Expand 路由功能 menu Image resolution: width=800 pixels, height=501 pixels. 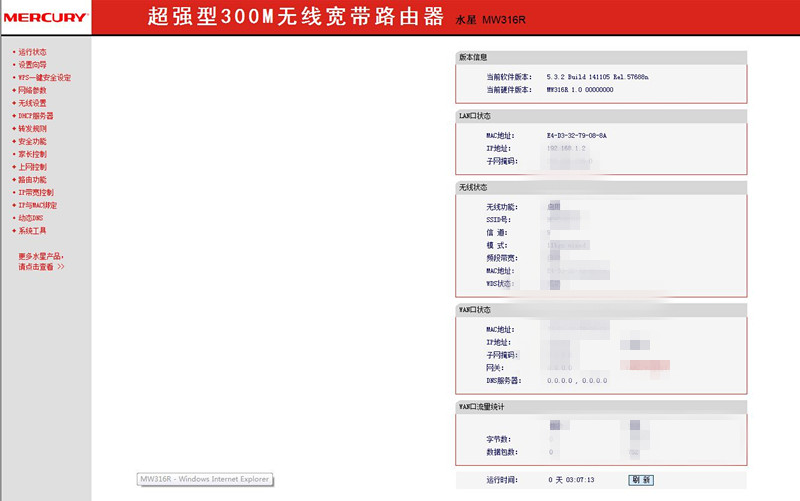pos(32,180)
